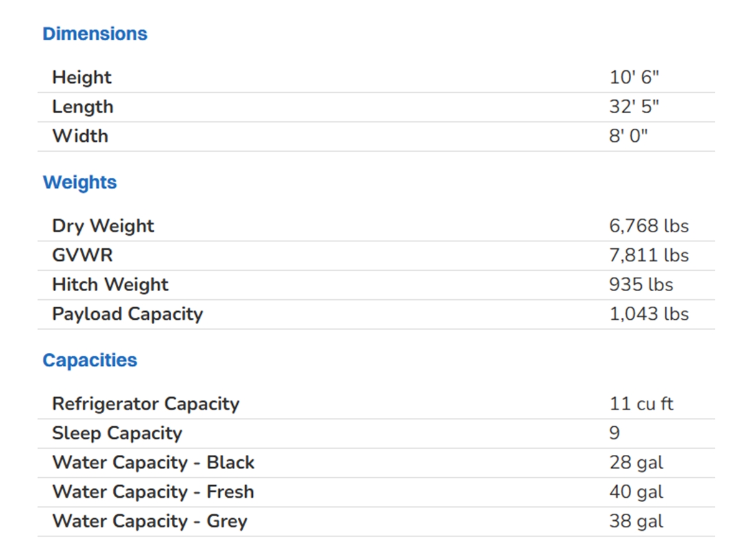747x560 pixels.
Task: Select the 6,768 lbs value
Action: click(x=649, y=226)
